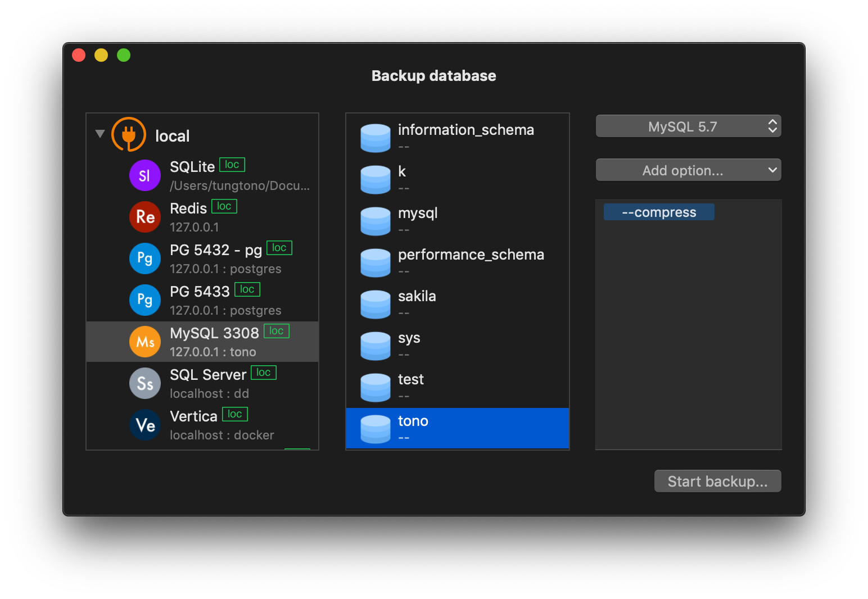
Task: Click the dark blue Vertica icon
Action: click(145, 425)
